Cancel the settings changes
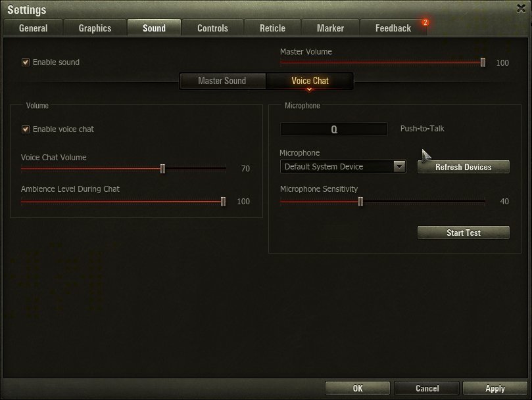This screenshot has width=532, height=400. (x=427, y=388)
